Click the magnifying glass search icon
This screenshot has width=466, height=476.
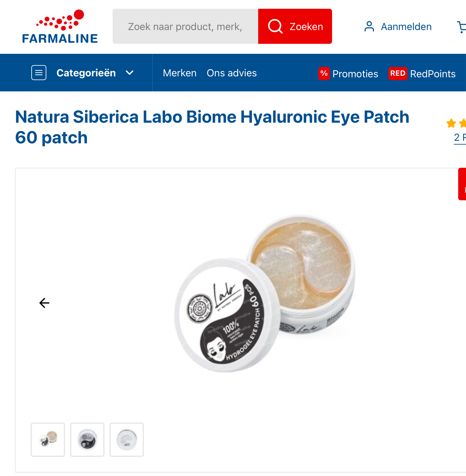[x=275, y=26]
